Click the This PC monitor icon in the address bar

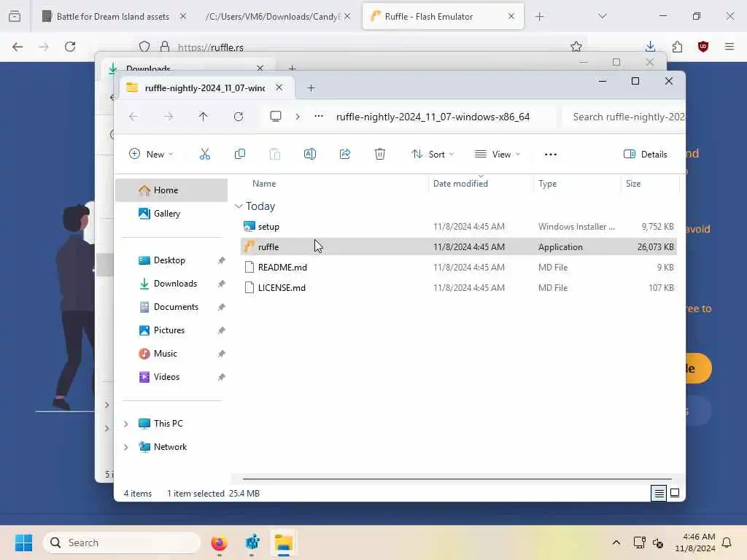point(275,116)
